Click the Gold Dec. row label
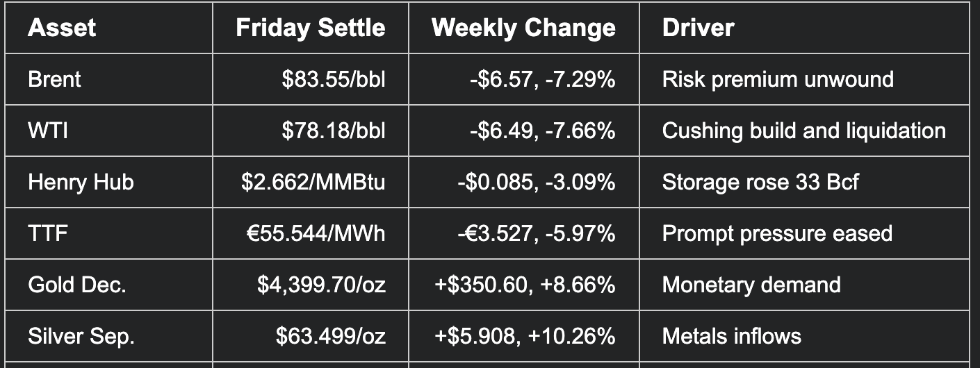Screen dimensions: 980x368 77,285
